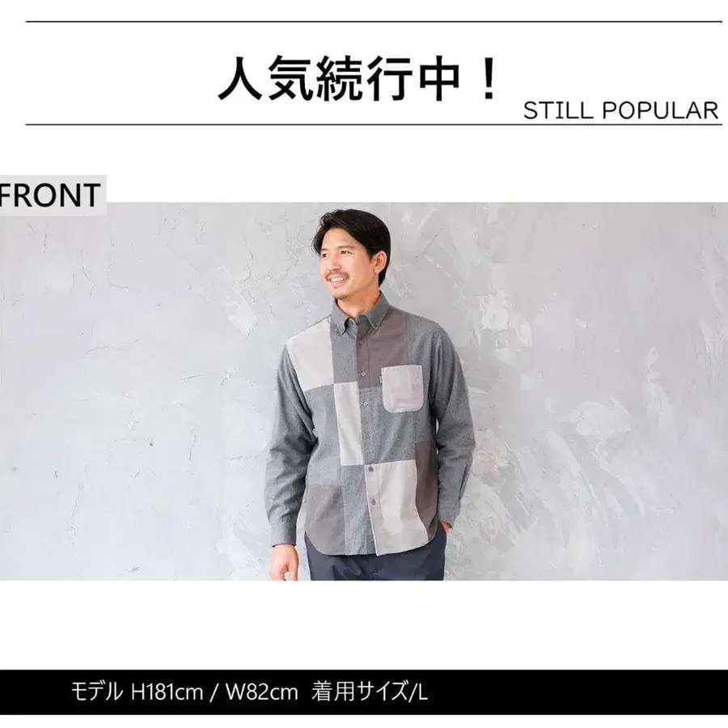The image size is (728, 728).
Task: Click the divider line under the heading
Action: click(374, 125)
